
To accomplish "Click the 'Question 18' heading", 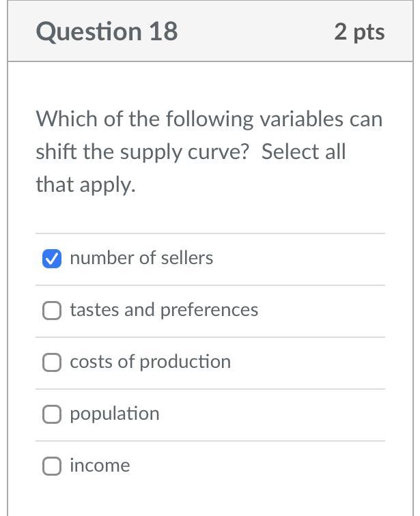I will tap(107, 32).
